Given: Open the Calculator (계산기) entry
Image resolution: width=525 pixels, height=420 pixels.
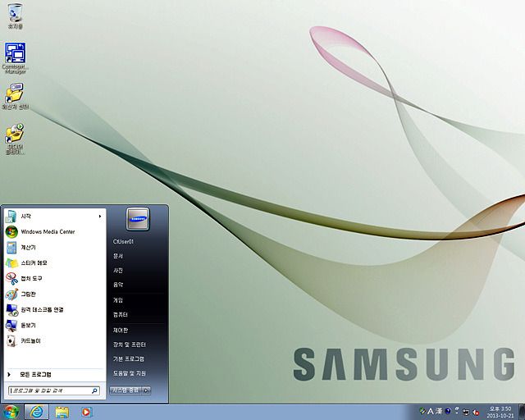Looking at the screenshot, I should click(55, 248).
